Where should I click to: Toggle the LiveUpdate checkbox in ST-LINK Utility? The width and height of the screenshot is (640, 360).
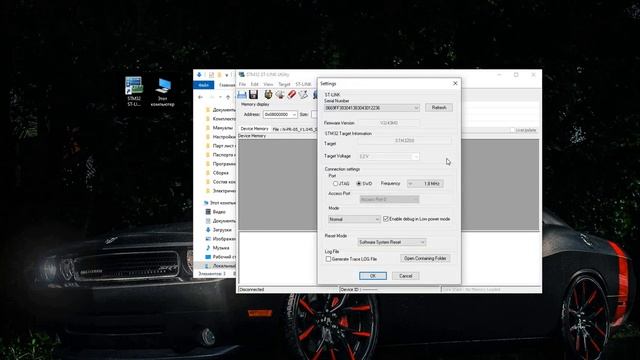tap(512, 130)
